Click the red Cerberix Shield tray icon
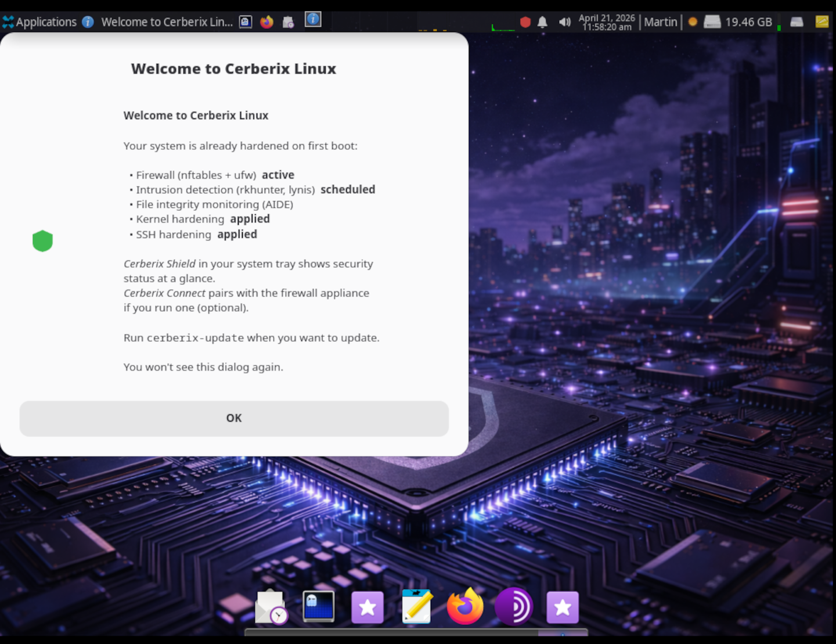Viewport: 836px width, 644px height. click(x=525, y=22)
